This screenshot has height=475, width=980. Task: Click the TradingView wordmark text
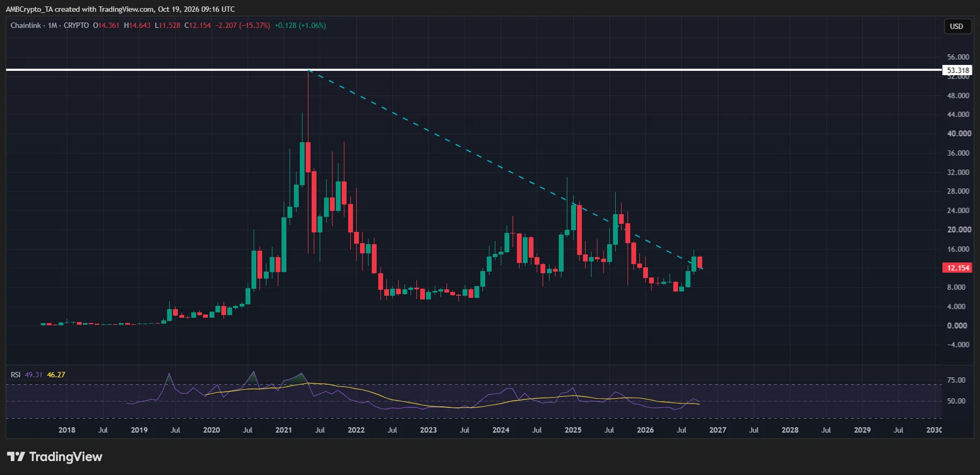coord(66,457)
